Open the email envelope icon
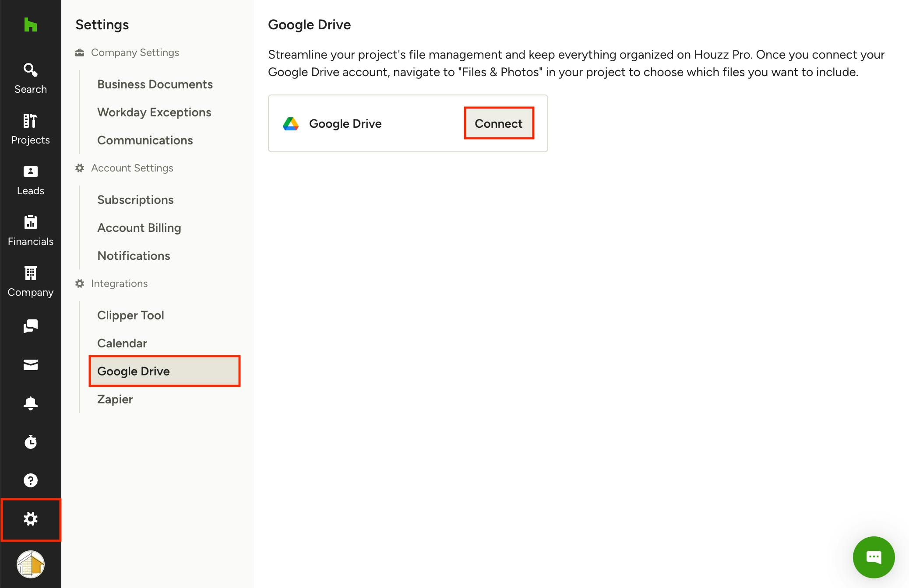Viewport: 909px width, 588px height. click(x=30, y=365)
